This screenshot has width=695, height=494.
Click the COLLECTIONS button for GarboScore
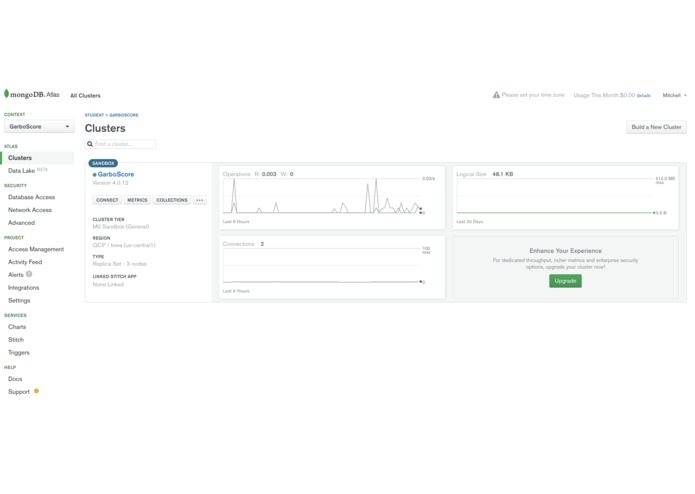click(172, 200)
